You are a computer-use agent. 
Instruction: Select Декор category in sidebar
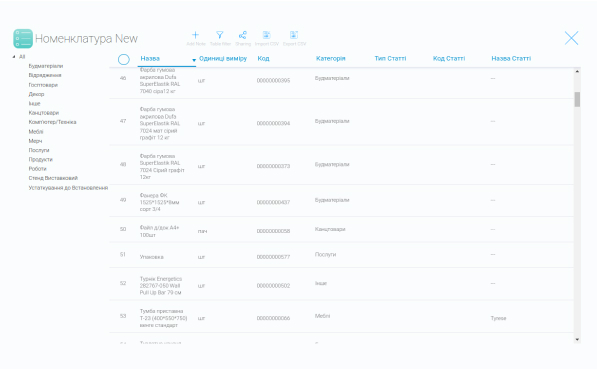pyautogui.click(x=36, y=94)
